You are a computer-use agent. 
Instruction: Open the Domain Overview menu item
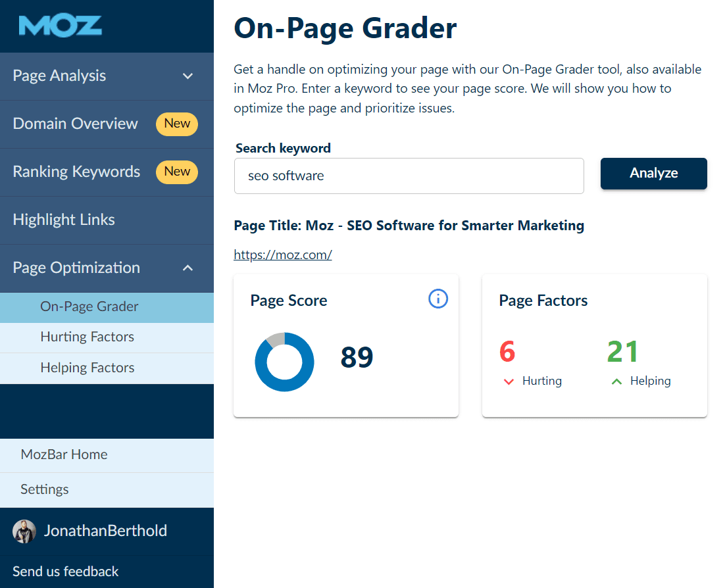pyautogui.click(x=75, y=124)
